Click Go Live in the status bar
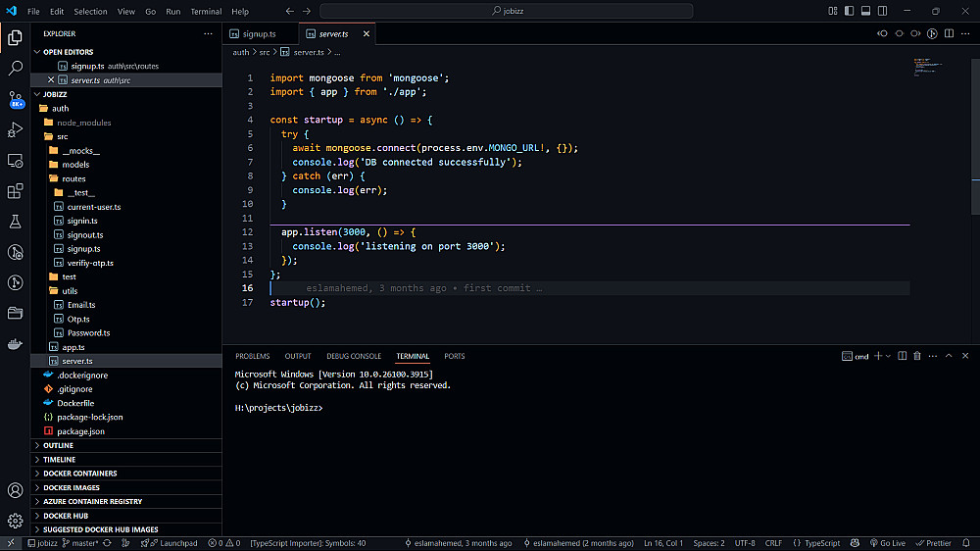This screenshot has height=551, width=980. 887,543
